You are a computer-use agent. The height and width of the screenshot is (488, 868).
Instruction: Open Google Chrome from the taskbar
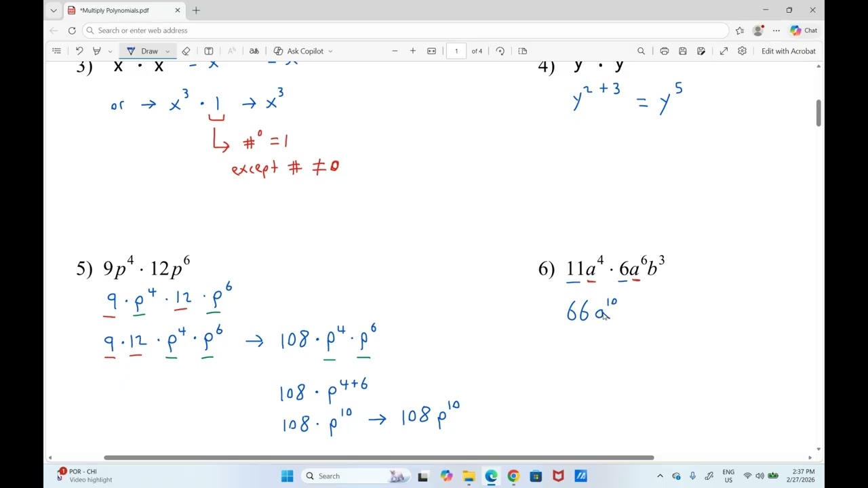[x=513, y=476]
